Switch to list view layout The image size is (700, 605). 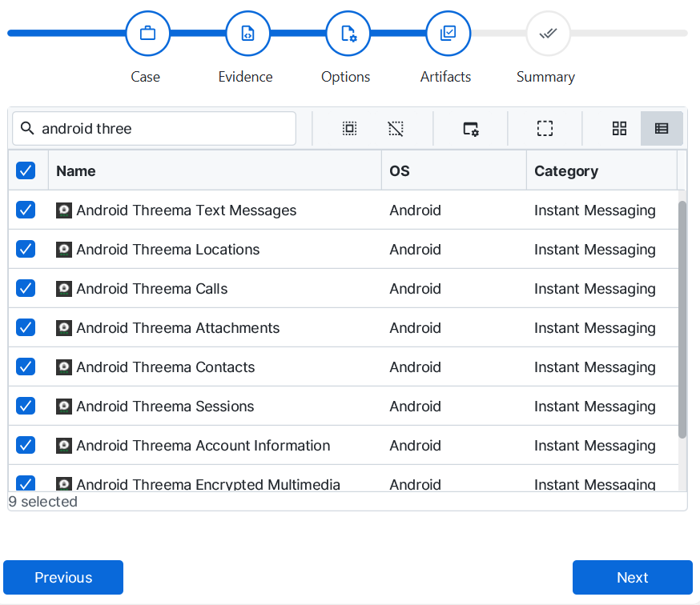point(662,129)
